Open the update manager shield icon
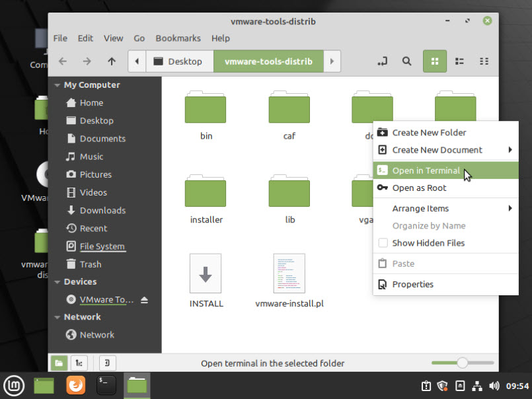532x399 pixels. pyautogui.click(x=443, y=386)
